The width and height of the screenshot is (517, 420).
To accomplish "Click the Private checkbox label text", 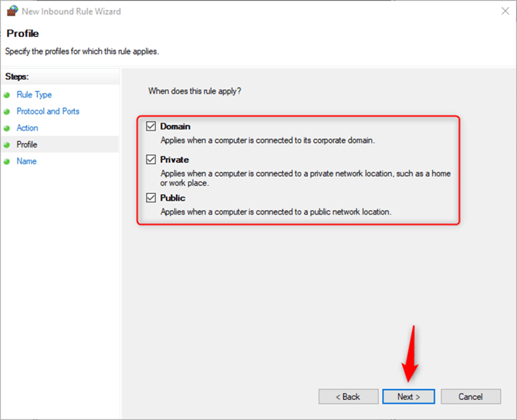I will click(174, 160).
